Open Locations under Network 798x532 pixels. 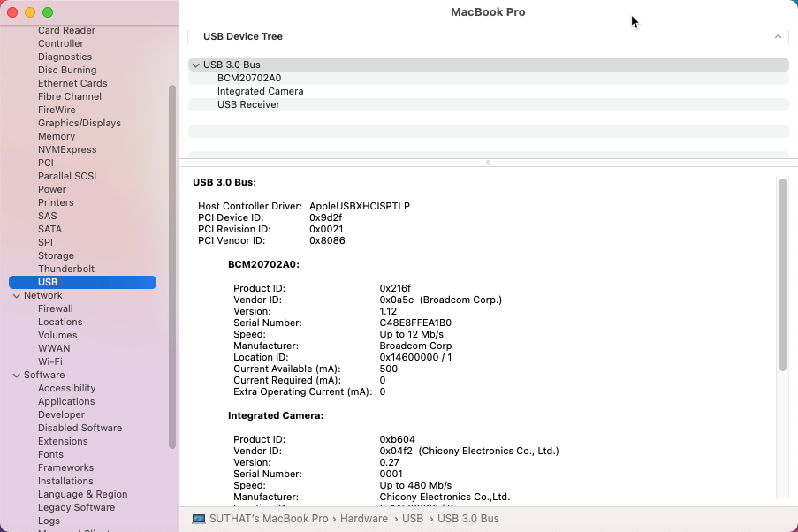coord(60,322)
